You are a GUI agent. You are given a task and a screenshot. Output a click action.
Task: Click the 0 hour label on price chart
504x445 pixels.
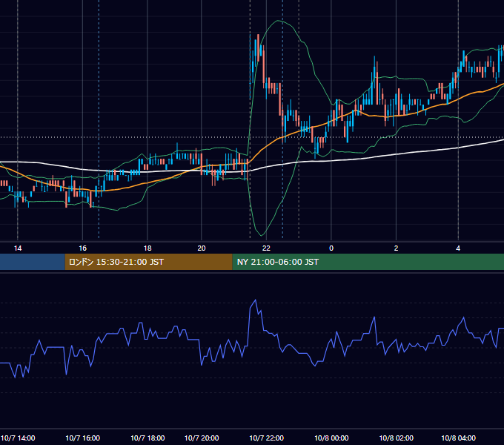coord(331,248)
